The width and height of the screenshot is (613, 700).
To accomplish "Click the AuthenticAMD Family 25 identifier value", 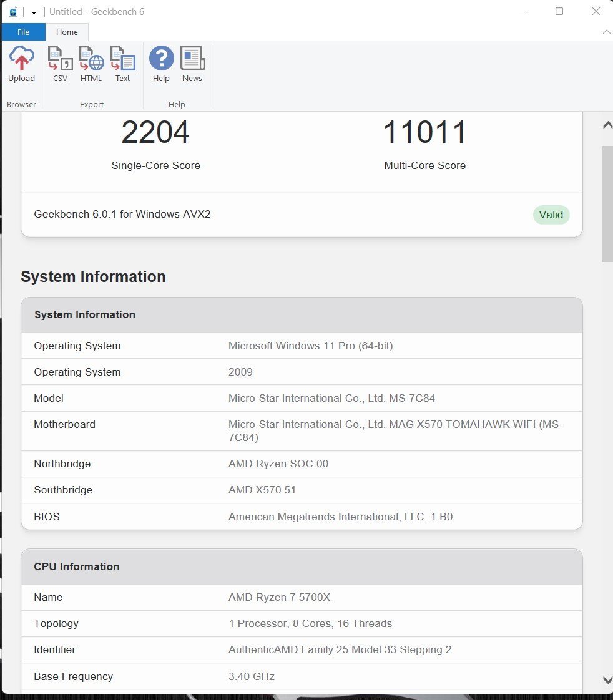I will tap(340, 650).
